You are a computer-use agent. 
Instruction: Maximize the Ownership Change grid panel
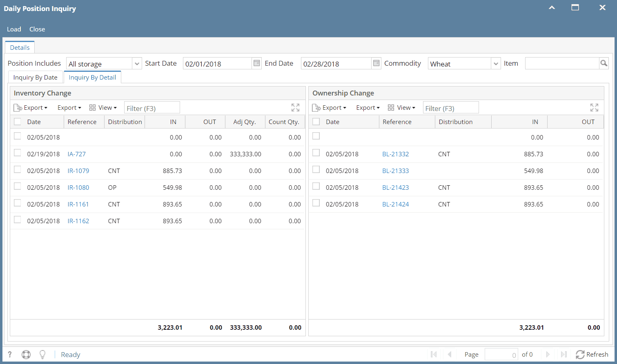click(594, 108)
